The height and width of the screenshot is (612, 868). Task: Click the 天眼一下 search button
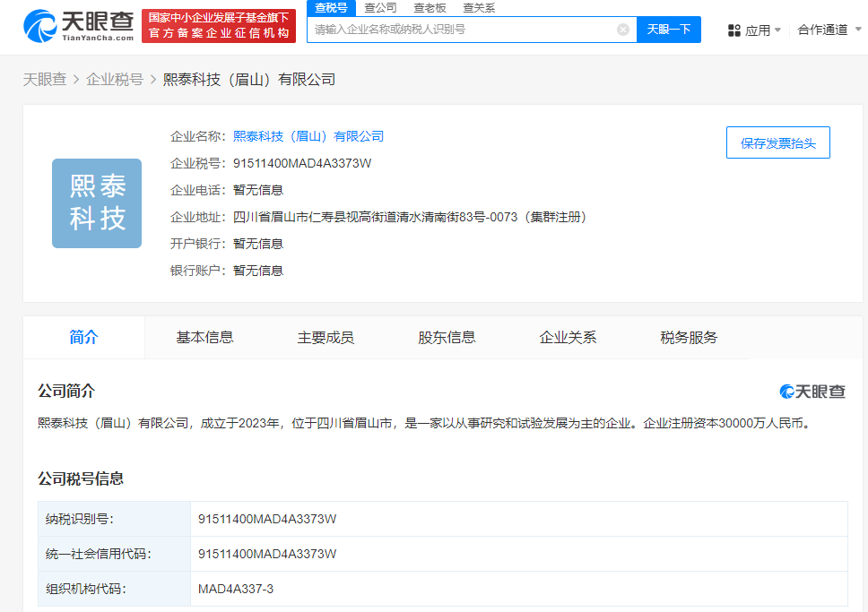(669, 30)
